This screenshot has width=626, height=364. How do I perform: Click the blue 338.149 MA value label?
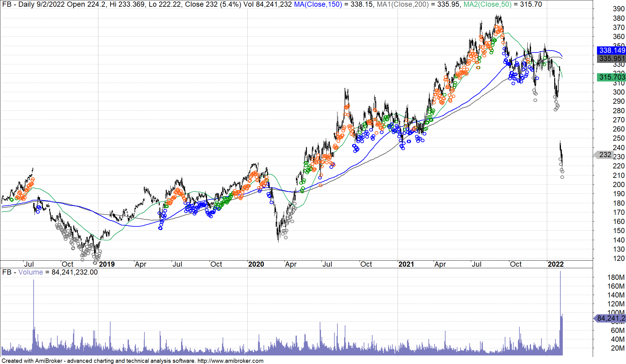(611, 50)
